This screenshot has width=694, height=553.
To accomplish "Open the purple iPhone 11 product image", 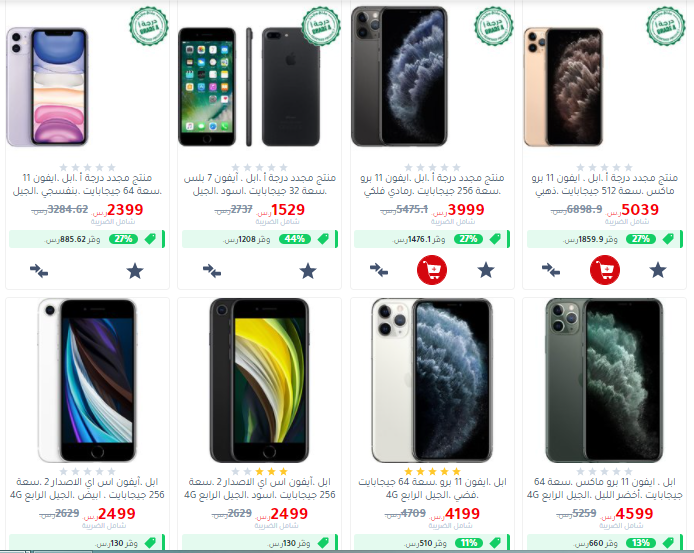I will 47,87.
